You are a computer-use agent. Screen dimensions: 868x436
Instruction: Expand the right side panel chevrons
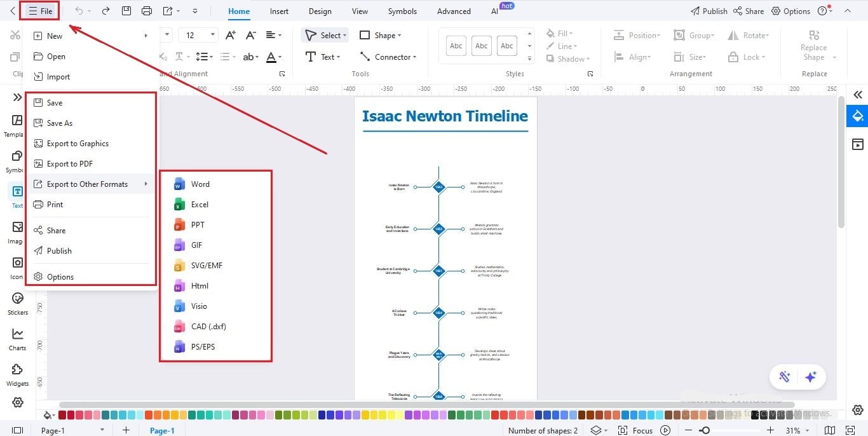858,95
